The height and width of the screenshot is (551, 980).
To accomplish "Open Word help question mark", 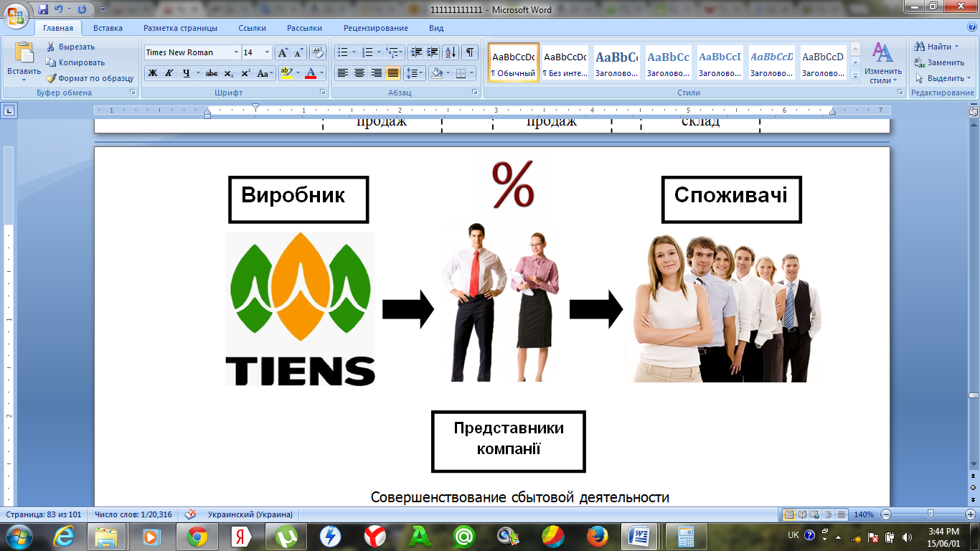I will pyautogui.click(x=971, y=28).
